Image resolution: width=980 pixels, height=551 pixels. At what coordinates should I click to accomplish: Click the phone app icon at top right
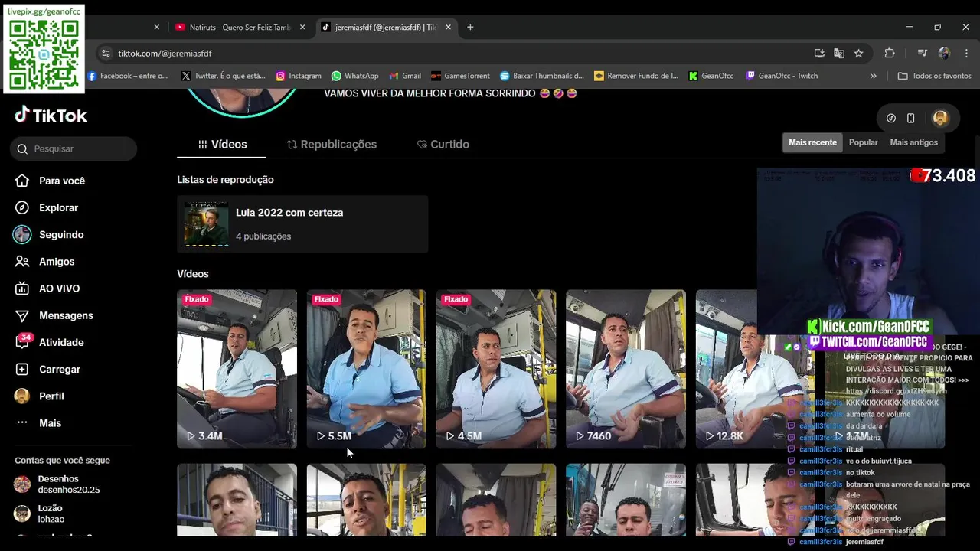(910, 118)
